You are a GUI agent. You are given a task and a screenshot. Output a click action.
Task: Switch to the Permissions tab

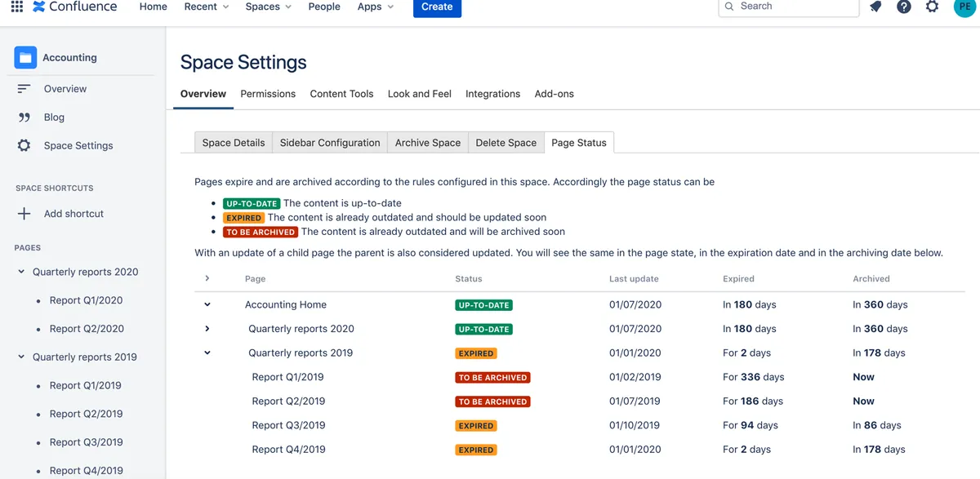click(268, 94)
